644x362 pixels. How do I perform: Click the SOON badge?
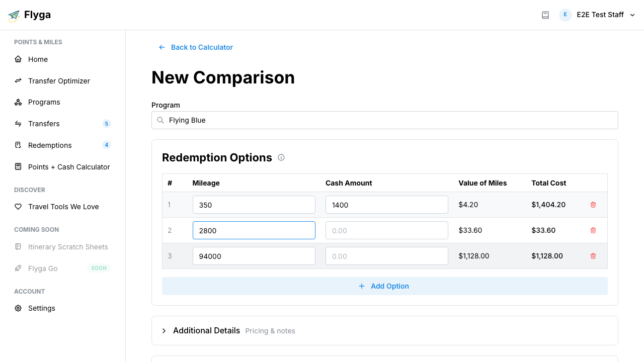pos(99,268)
